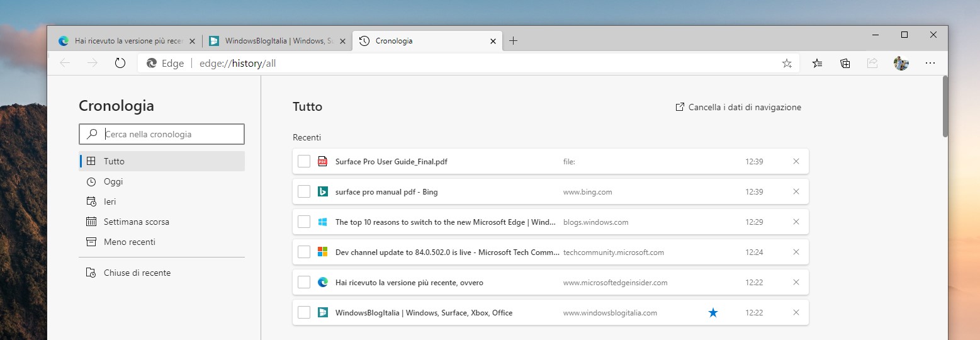Click techcommunity.microsoft.com domain text
The image size is (980, 340).
pyautogui.click(x=614, y=252)
